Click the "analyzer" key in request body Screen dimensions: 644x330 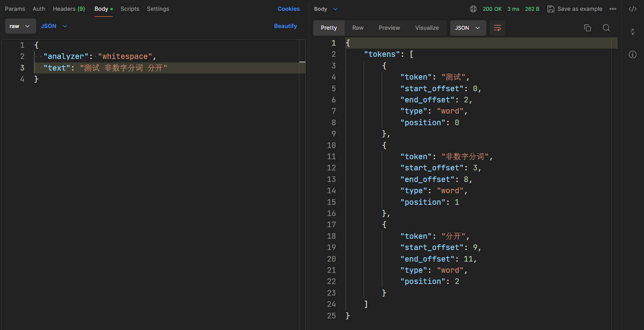[66, 56]
